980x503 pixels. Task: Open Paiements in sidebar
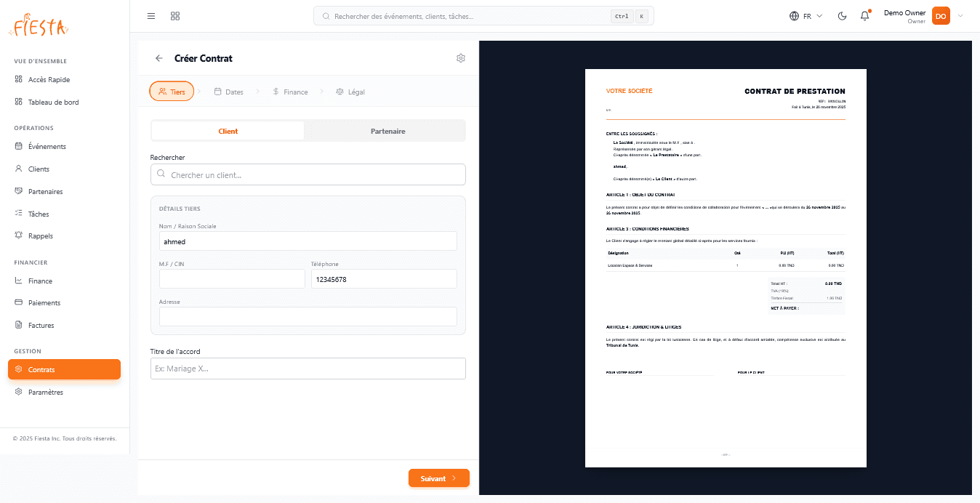coord(65,303)
